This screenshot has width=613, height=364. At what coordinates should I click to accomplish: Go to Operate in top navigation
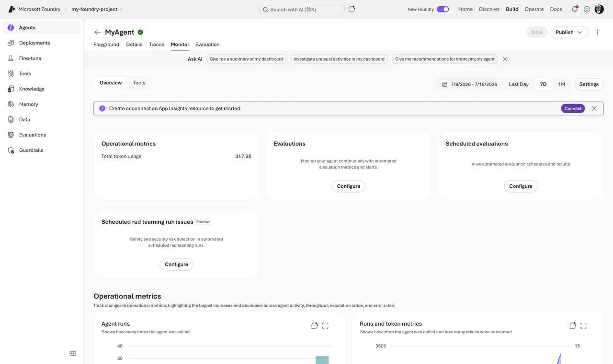[534, 9]
